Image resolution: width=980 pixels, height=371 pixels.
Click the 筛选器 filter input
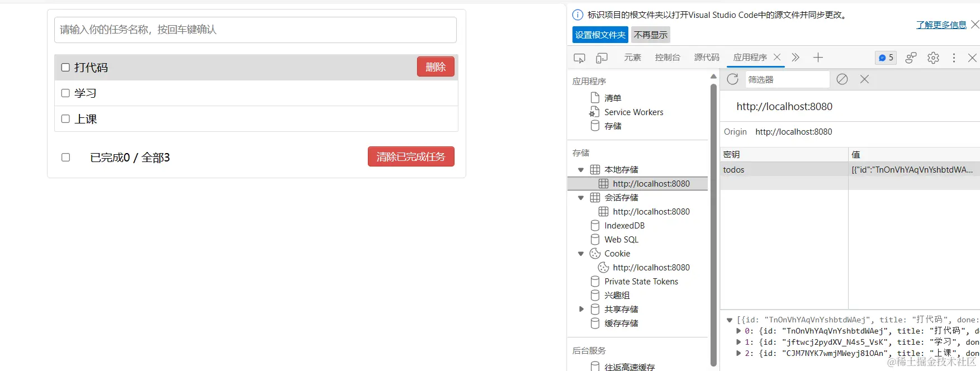click(x=787, y=79)
